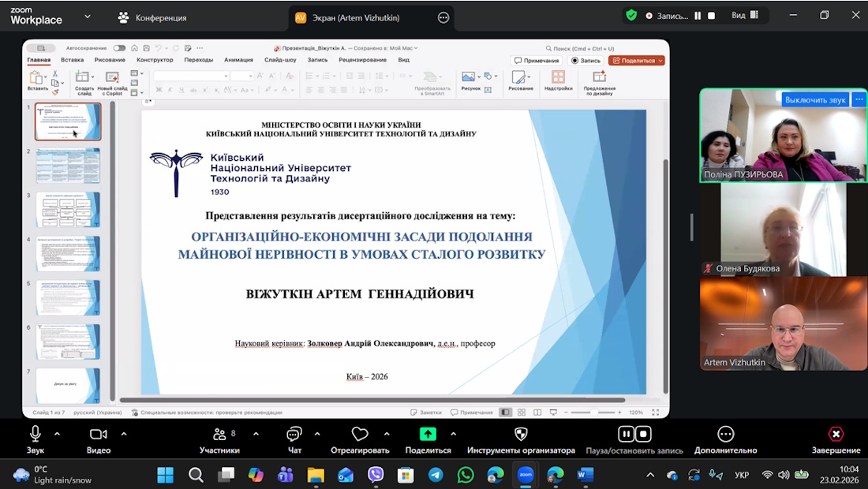Viewport: 868px width, 489px height.
Task: Switch to the Conference tab
Action: (x=152, y=17)
